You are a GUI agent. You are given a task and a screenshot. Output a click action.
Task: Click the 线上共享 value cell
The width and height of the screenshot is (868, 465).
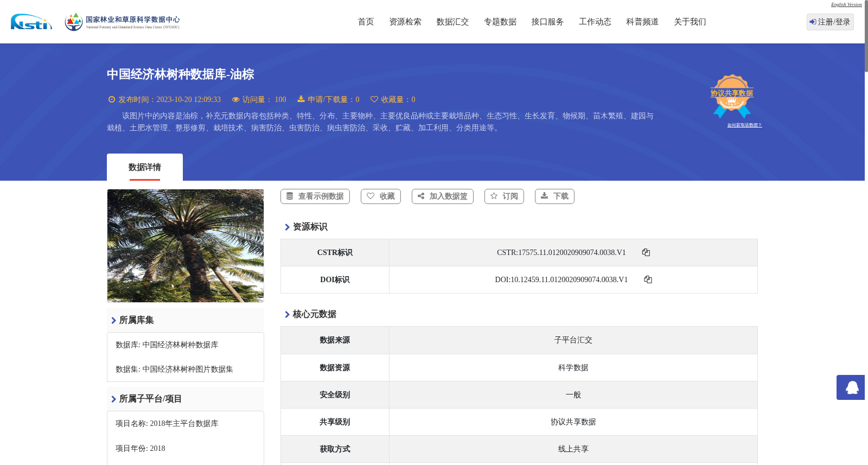coord(573,449)
